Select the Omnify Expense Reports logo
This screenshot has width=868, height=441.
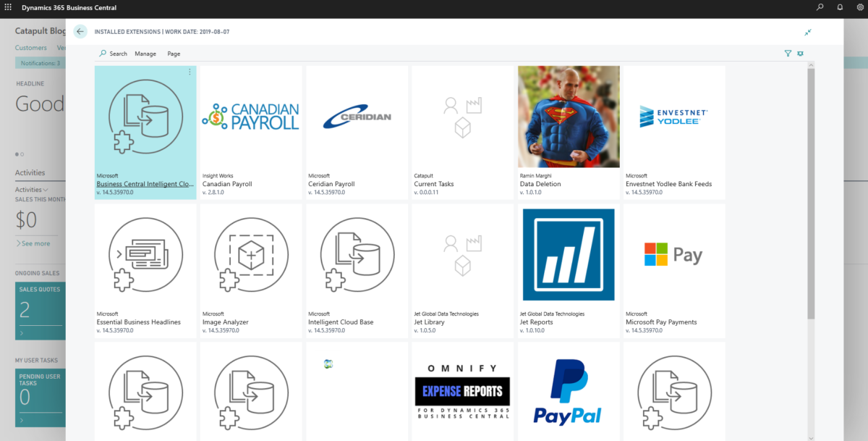point(462,392)
